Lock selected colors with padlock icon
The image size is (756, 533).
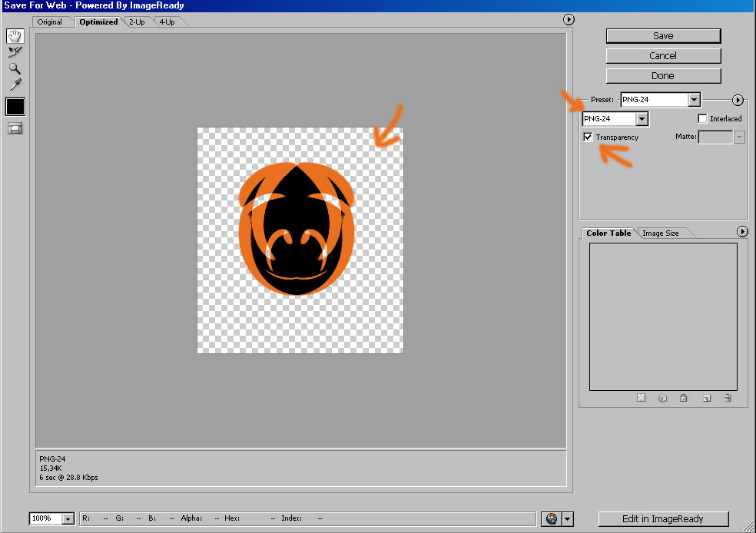(x=683, y=398)
